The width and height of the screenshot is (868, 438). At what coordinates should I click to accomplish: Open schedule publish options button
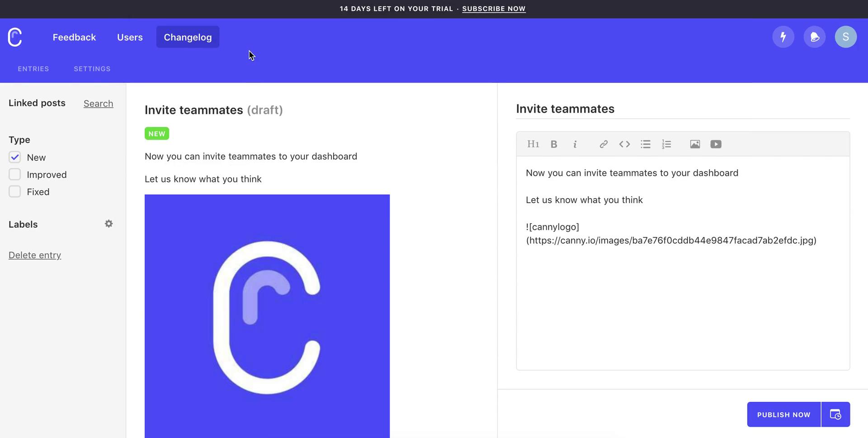click(835, 414)
